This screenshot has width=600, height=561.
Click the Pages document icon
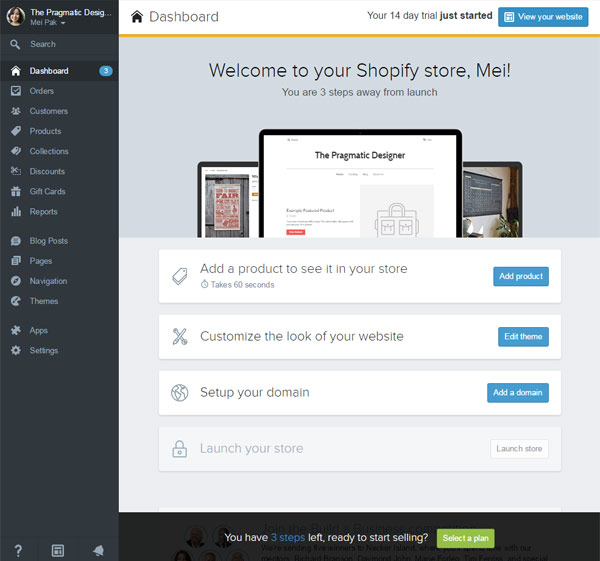(x=16, y=261)
